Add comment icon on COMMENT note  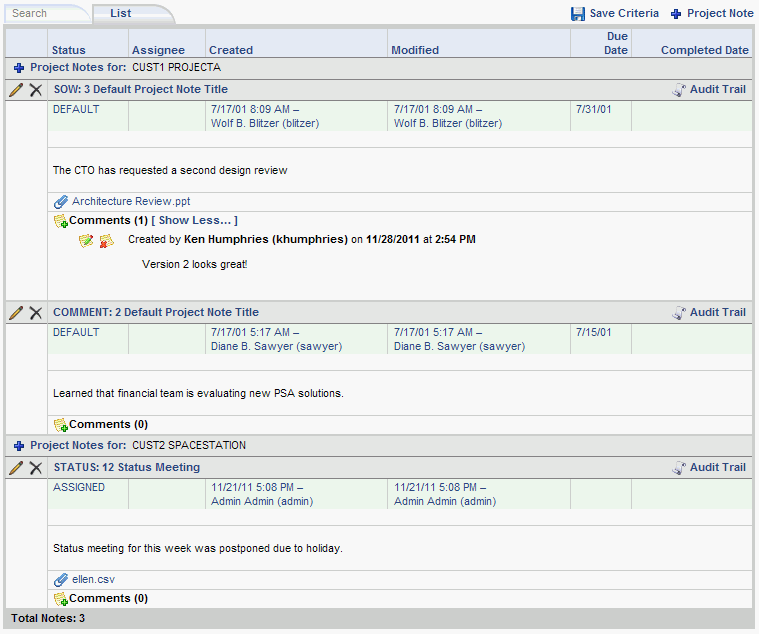tap(60, 425)
